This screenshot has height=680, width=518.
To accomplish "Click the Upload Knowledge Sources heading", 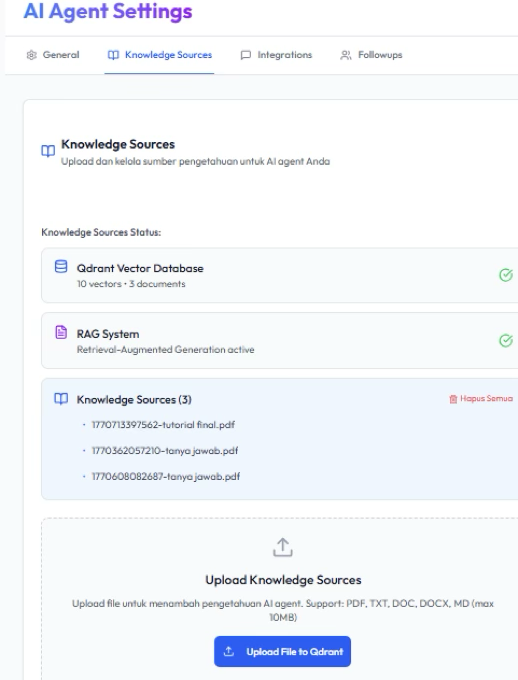I will point(283,580).
